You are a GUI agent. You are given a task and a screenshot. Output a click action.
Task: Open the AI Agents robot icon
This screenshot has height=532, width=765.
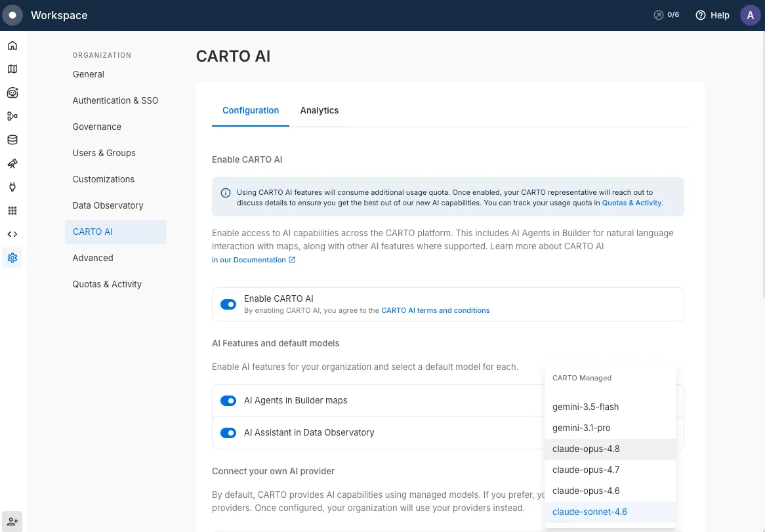pos(12,92)
